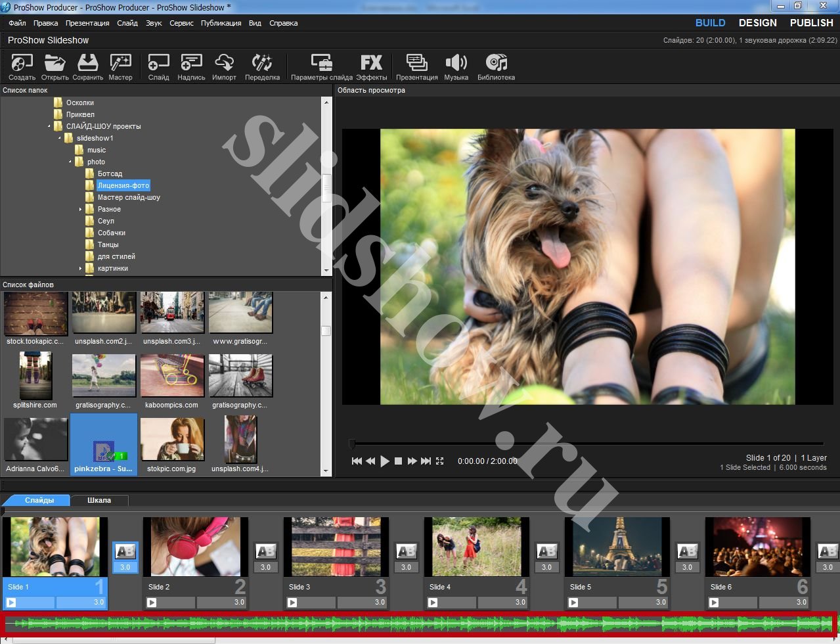Image resolution: width=840 pixels, height=644 pixels.
Task: Save the show with the Сохранить icon
Action: [87, 67]
